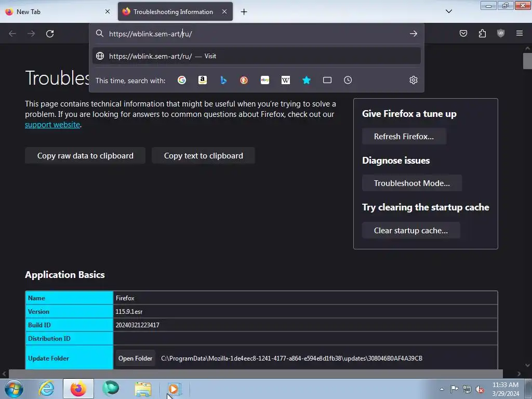Search history using the clock icon
532x399 pixels.
[x=348, y=80]
